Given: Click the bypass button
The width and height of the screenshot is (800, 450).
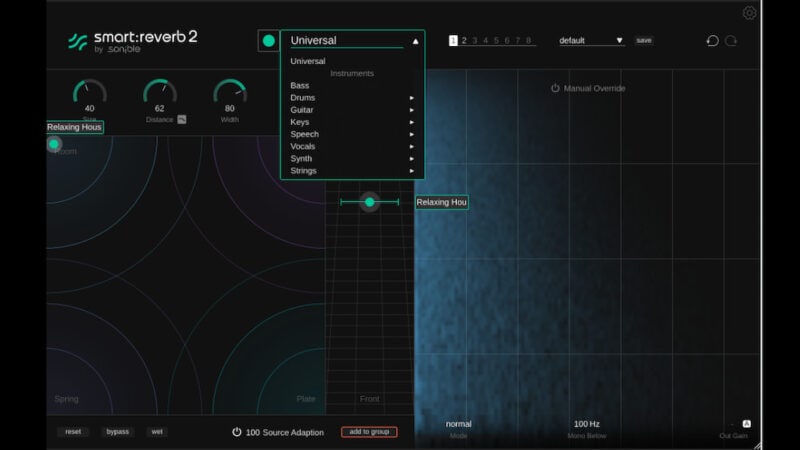Looking at the screenshot, I should 118,432.
